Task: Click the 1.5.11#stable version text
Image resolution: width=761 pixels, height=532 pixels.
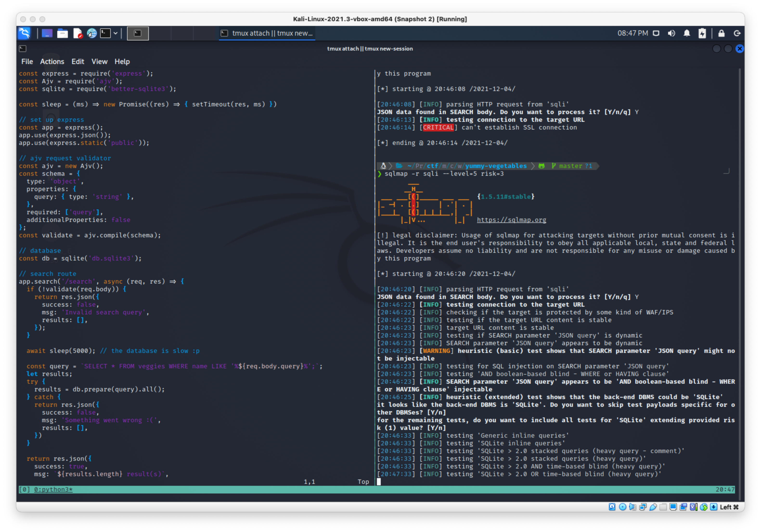Action: point(506,197)
